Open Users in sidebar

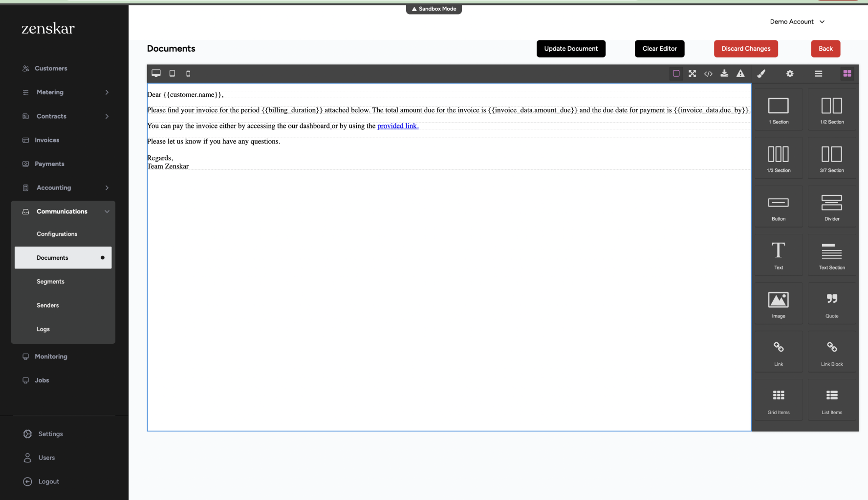46,458
